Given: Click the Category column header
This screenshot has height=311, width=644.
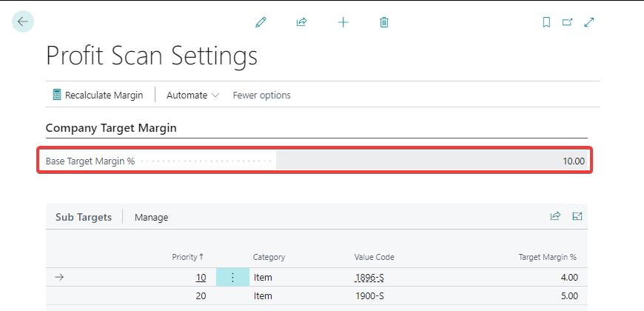Looking at the screenshot, I should click(269, 257).
